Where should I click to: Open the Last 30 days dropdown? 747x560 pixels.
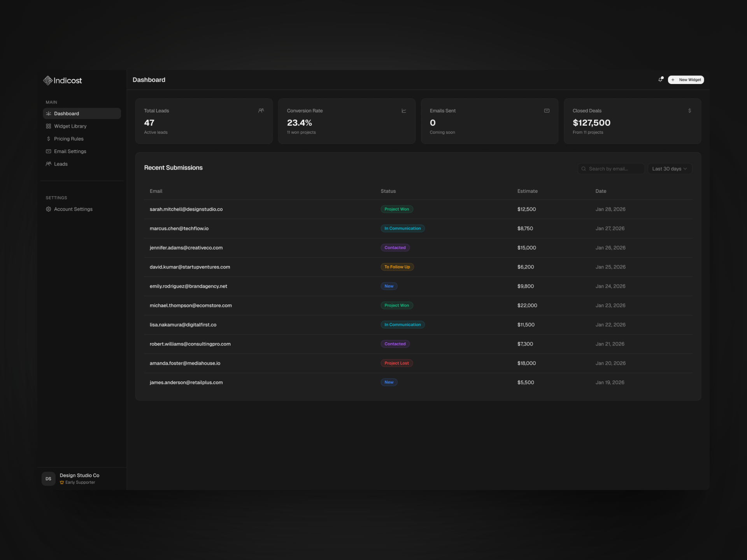(x=670, y=168)
